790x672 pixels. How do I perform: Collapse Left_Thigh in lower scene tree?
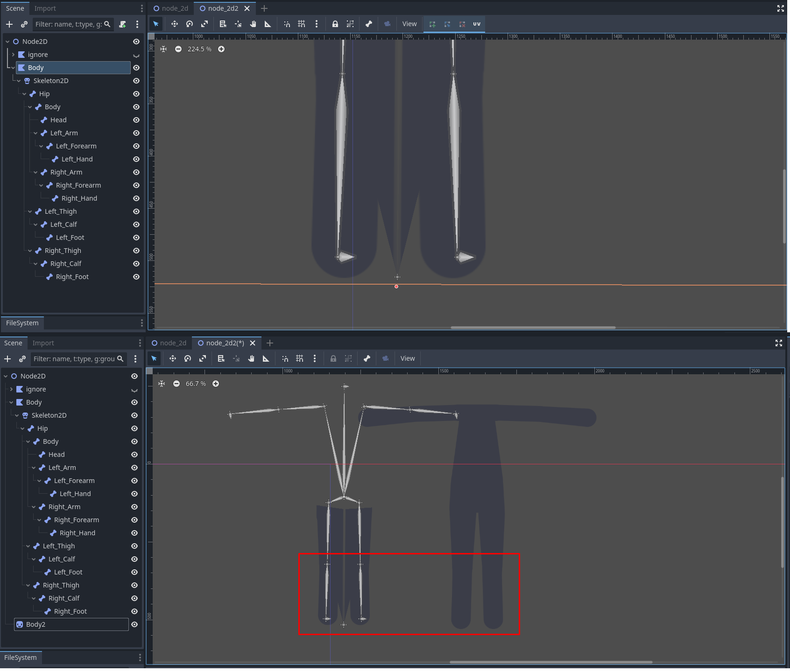[x=28, y=546]
